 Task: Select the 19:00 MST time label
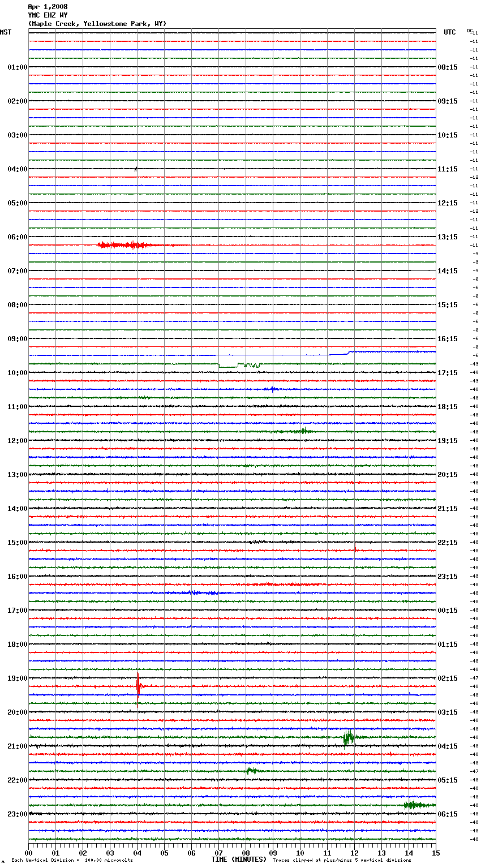(x=18, y=678)
